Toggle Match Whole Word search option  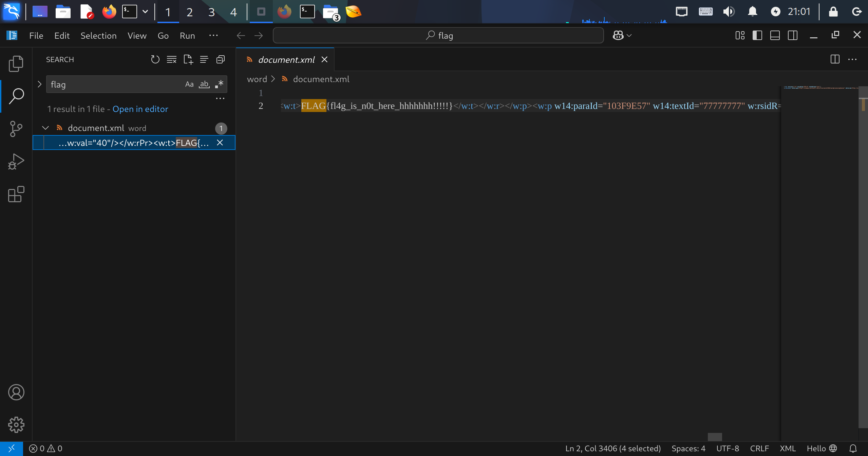pos(204,84)
